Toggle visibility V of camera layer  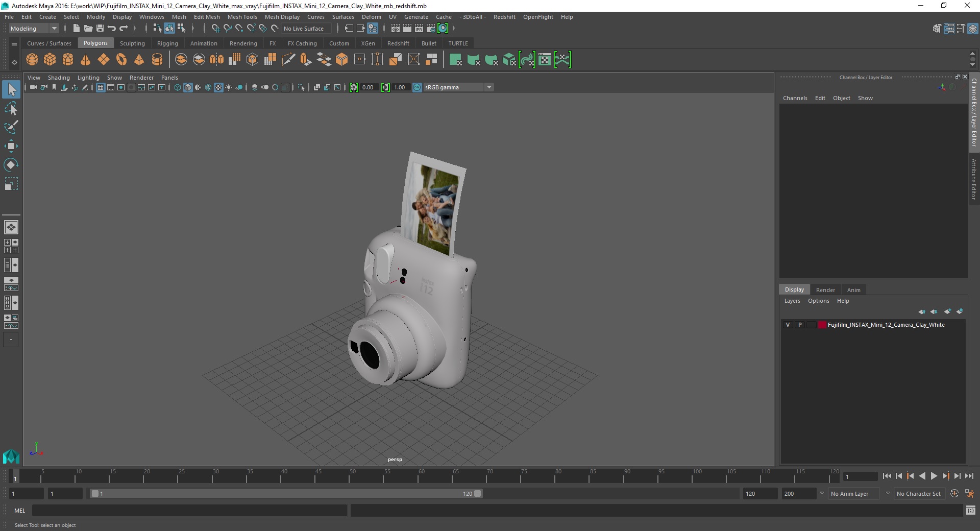788,325
